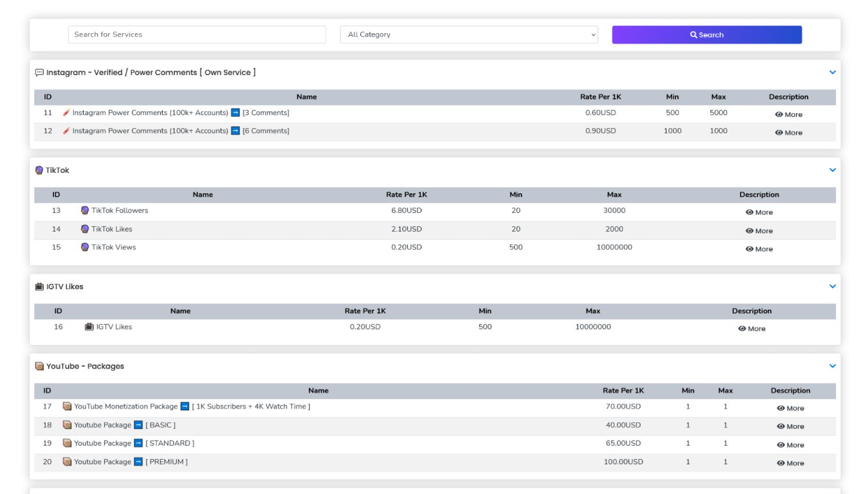Click the 65.00USD rate for STANDARD package
Image resolution: width=868 pixels, height=494 pixels.
click(x=623, y=443)
